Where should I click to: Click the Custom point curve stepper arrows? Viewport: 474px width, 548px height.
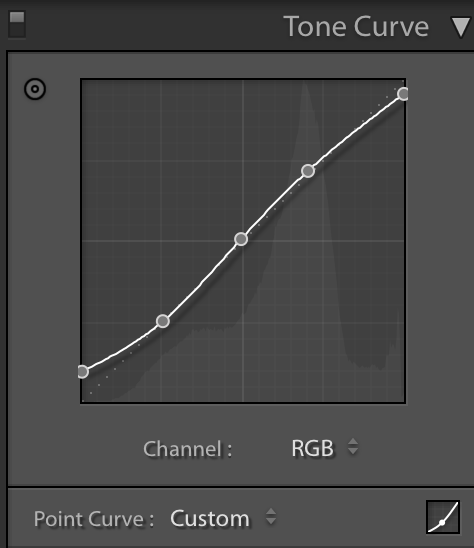(x=271, y=516)
